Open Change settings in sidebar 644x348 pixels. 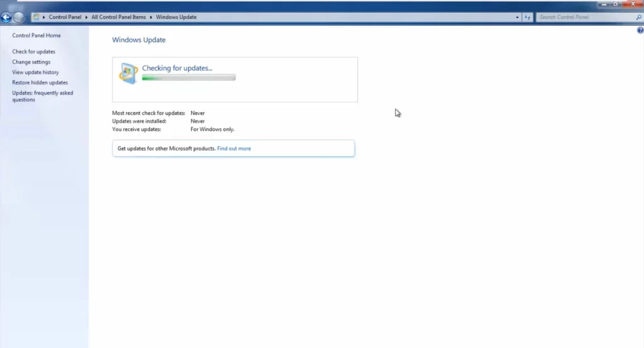31,62
